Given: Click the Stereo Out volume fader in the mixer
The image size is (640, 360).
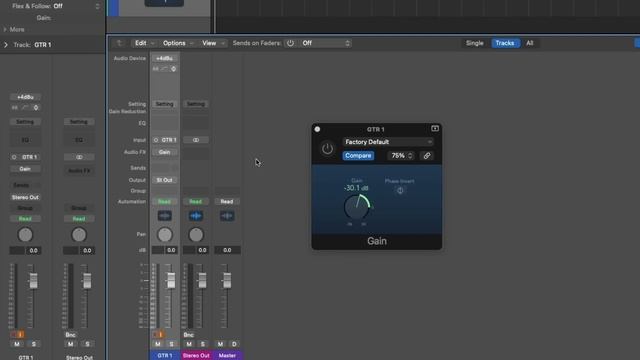Looking at the screenshot, I should coord(202,280).
